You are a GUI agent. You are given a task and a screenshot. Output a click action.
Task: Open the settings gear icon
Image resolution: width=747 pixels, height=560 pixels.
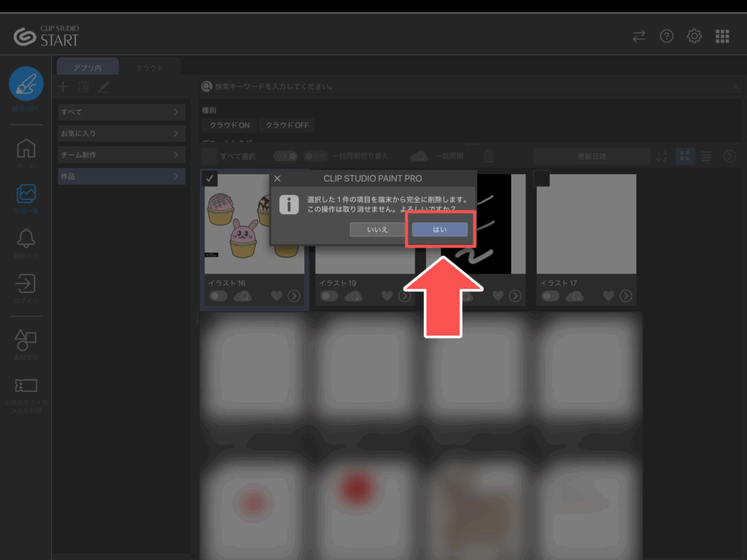point(694,36)
